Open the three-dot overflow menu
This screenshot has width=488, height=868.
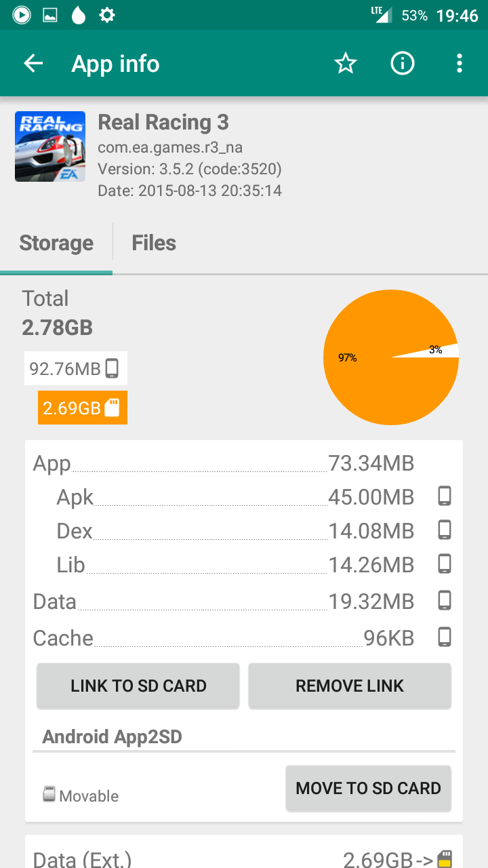[460, 64]
